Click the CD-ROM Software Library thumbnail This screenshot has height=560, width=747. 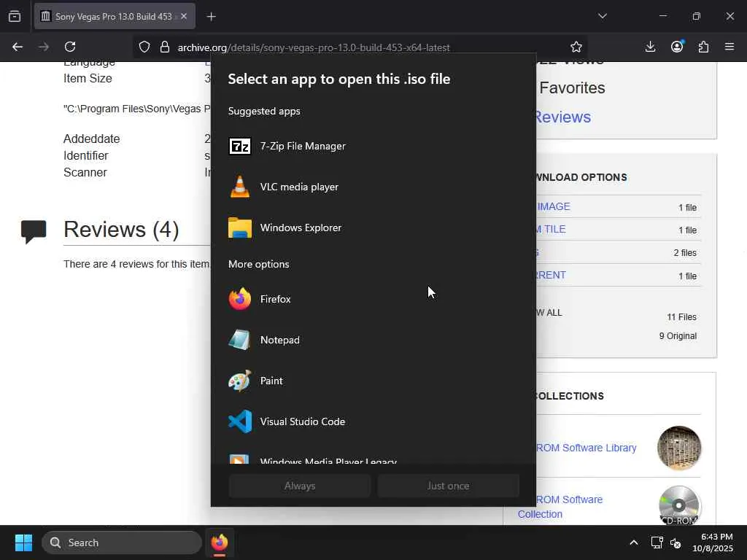point(679,448)
